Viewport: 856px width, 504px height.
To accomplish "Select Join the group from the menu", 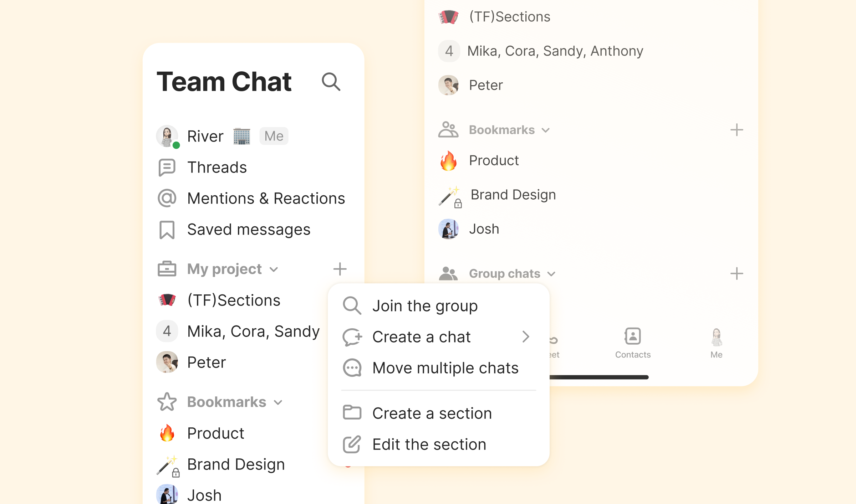I will click(x=424, y=306).
